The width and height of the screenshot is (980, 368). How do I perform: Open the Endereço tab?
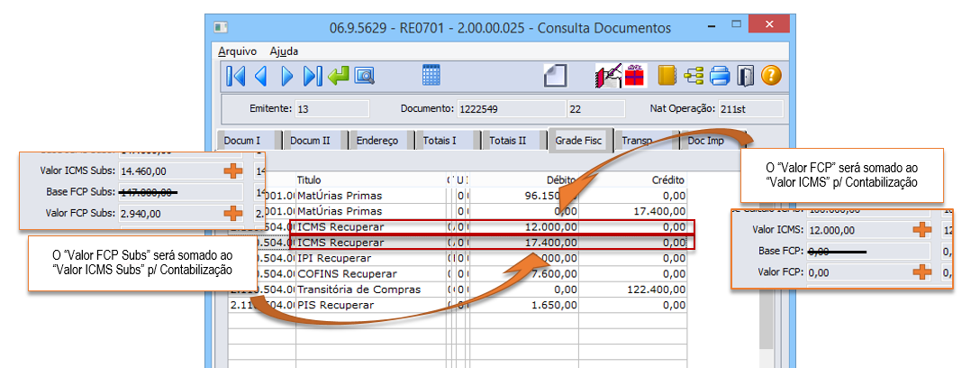tap(381, 141)
